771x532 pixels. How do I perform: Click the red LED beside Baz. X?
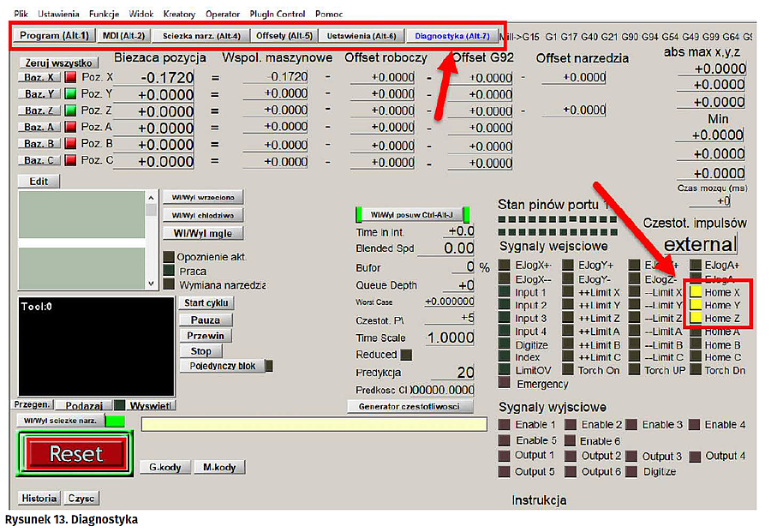click(x=70, y=77)
